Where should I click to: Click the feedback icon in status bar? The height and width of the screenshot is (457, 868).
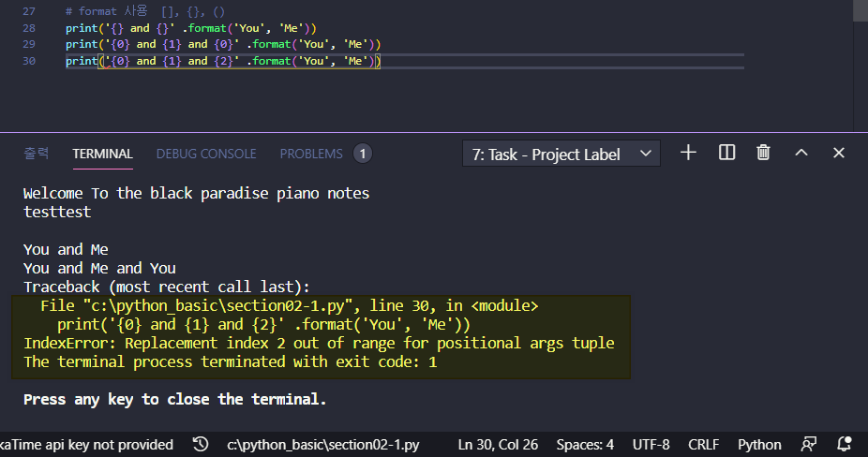[809, 444]
